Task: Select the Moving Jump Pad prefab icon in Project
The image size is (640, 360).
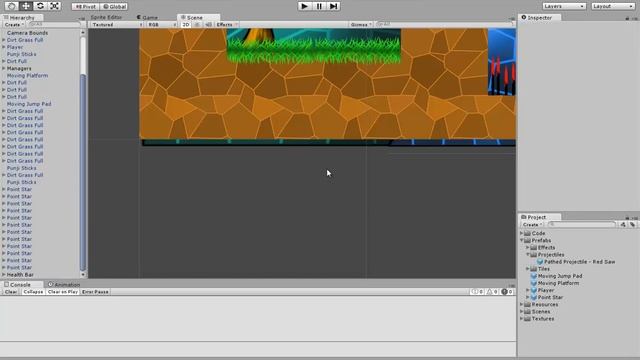Action: [533, 276]
